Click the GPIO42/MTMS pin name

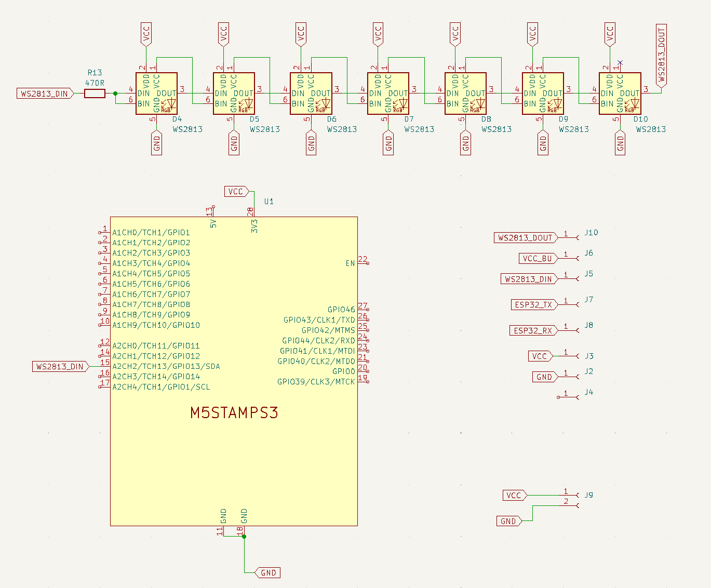328,330
